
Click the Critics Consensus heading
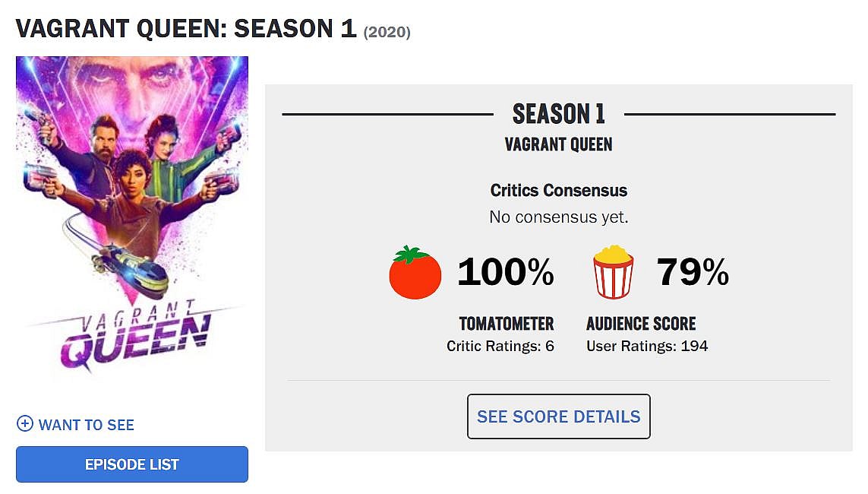point(559,190)
